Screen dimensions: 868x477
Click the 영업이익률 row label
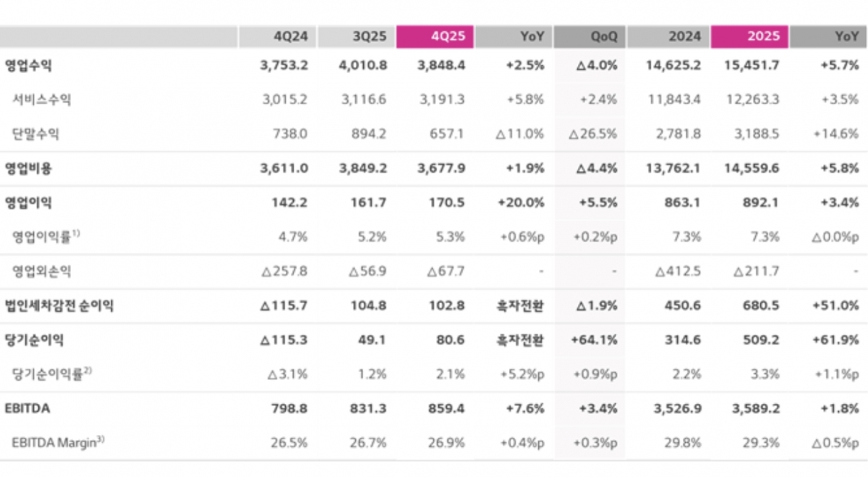point(46,236)
